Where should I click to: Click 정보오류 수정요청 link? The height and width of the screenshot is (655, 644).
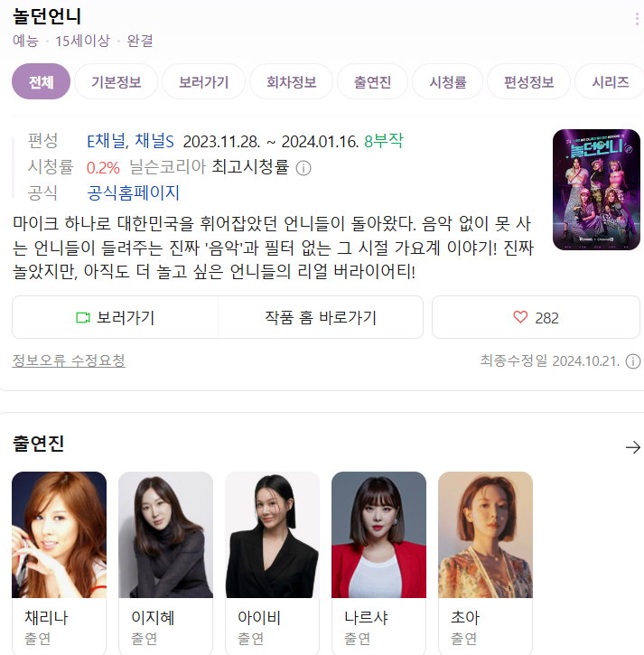point(69,360)
